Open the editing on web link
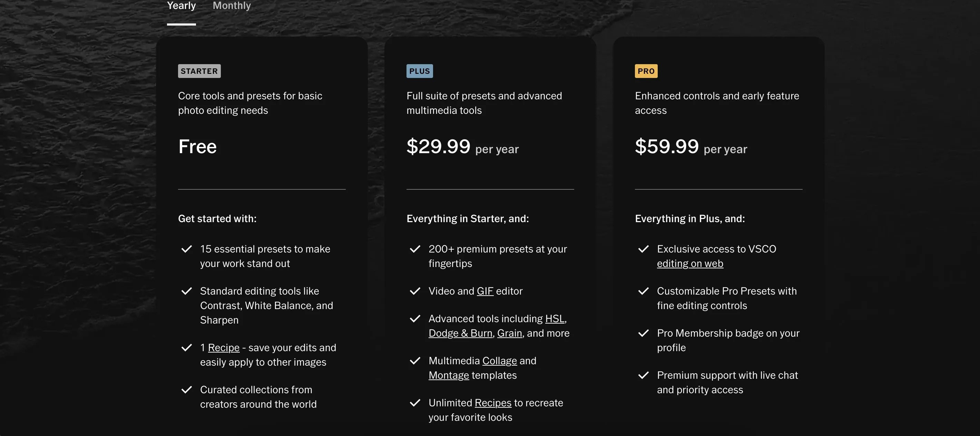The image size is (980, 436). point(690,263)
